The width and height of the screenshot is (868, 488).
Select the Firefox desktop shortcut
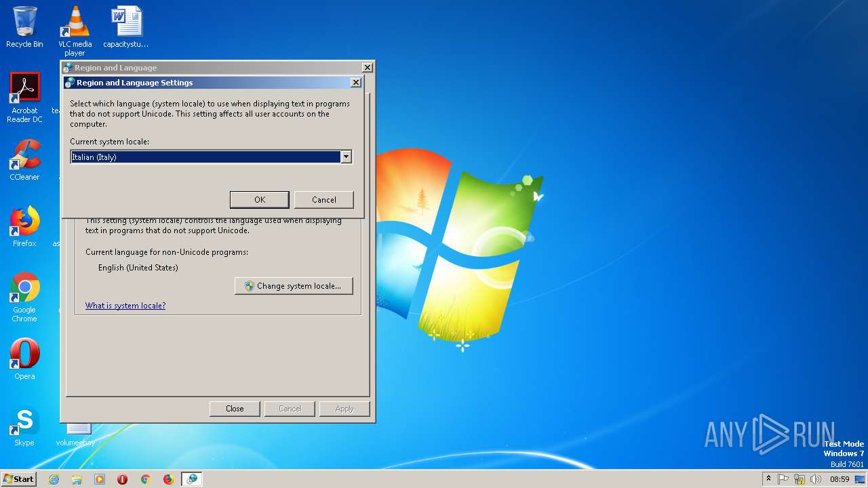coord(24,226)
